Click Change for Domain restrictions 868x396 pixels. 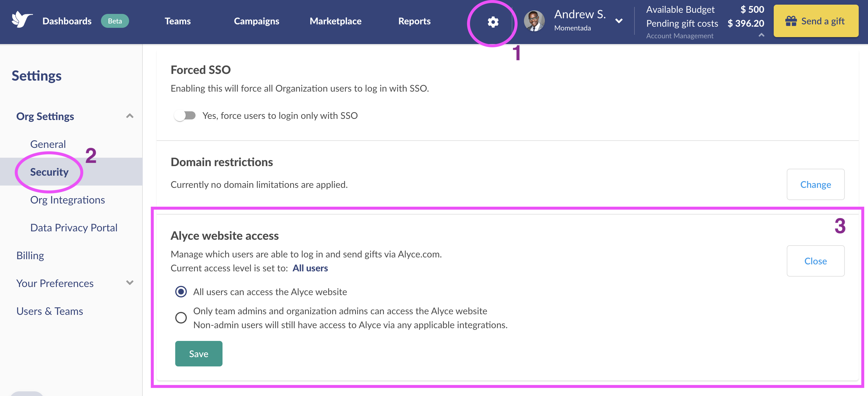point(815,185)
